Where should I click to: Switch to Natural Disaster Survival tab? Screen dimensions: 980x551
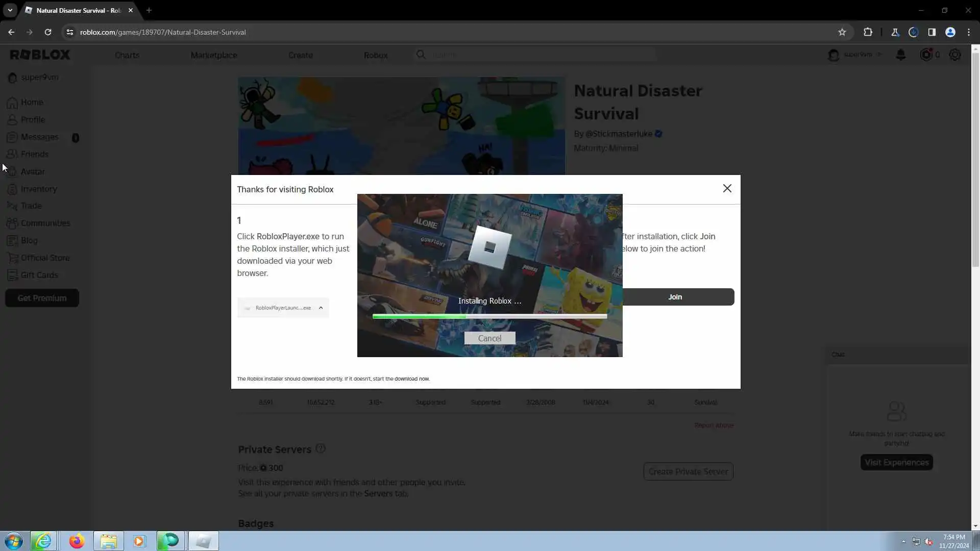click(78, 10)
